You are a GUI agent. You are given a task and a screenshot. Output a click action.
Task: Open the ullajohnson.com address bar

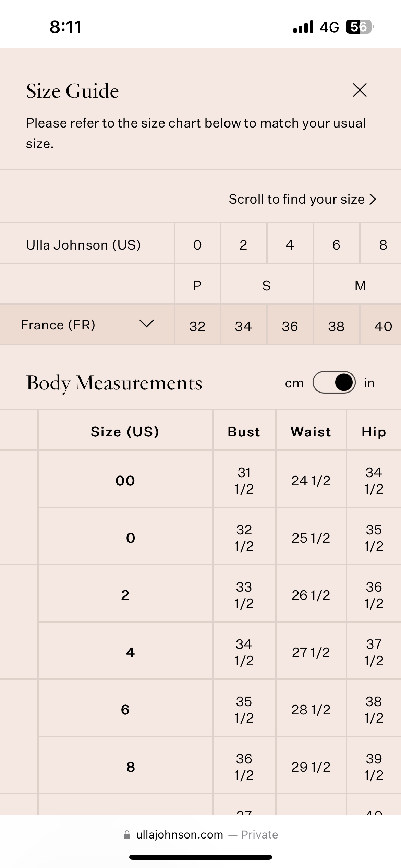(x=180, y=835)
